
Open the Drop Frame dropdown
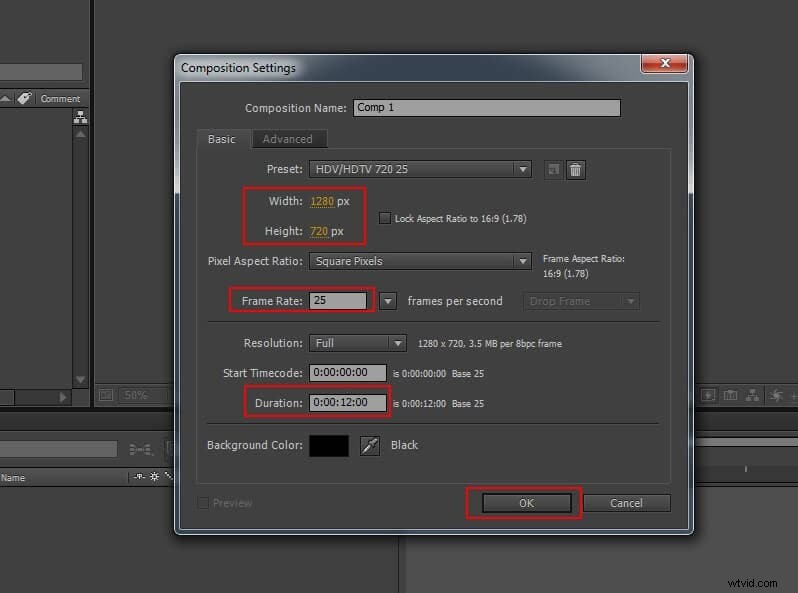[x=581, y=301]
